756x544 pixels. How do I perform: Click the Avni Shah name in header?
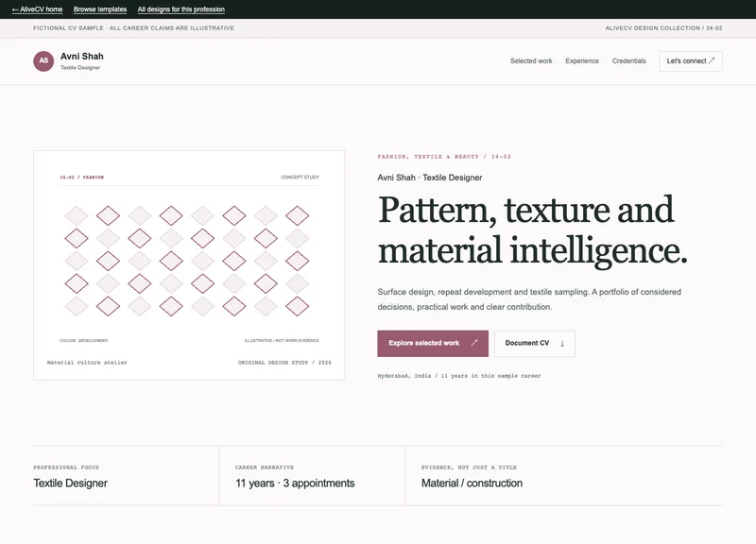(82, 57)
